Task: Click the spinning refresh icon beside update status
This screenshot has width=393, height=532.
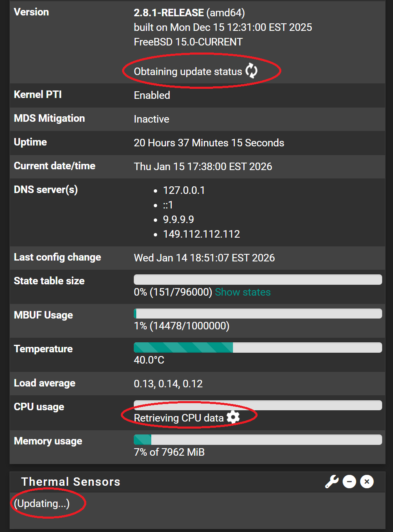Action: pos(251,71)
